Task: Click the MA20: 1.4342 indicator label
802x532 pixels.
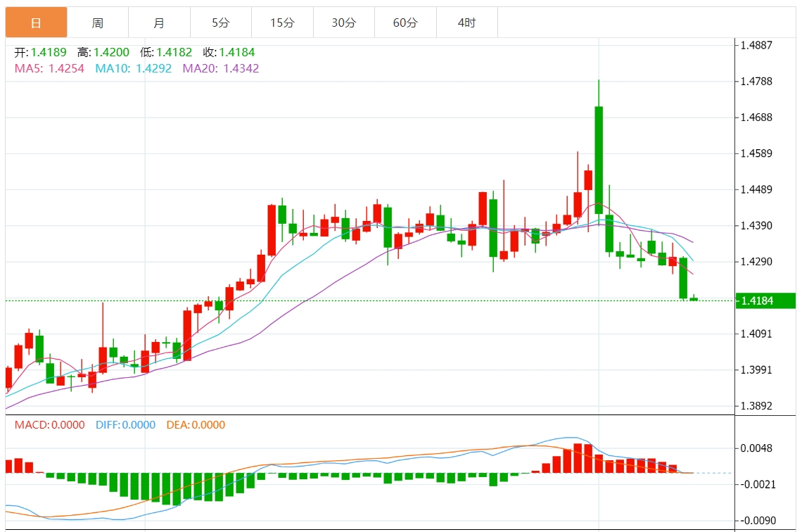Action: 221,68
